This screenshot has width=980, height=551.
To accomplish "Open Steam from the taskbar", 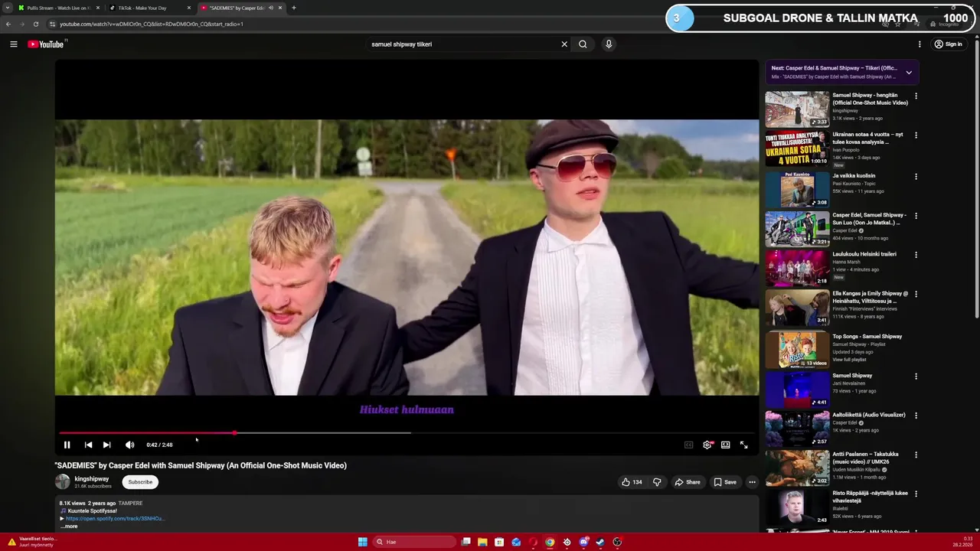I will 600,542.
